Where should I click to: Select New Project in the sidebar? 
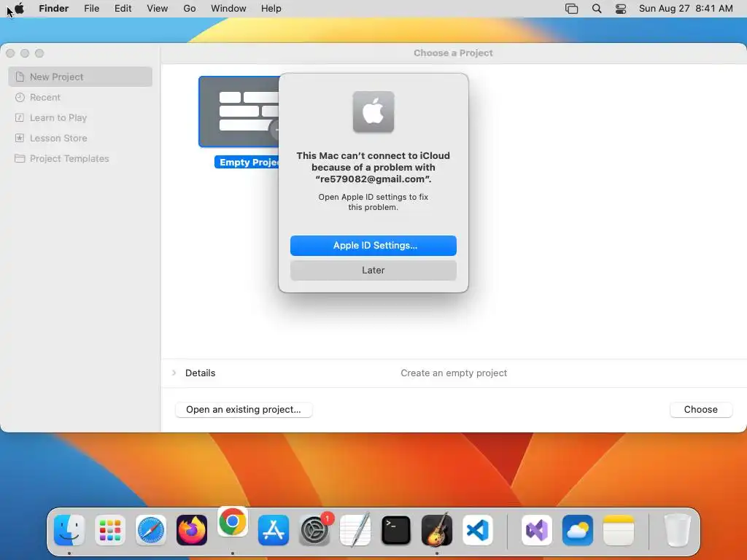pos(80,77)
